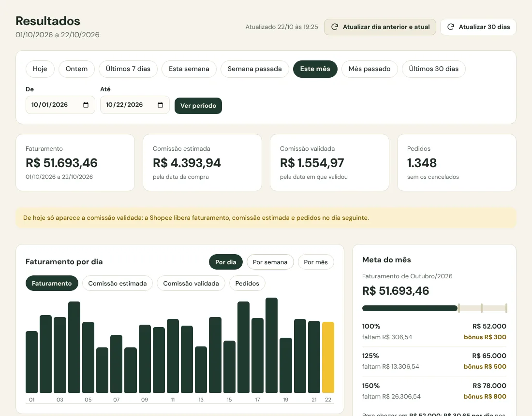Select the Este mês filter
532x416 pixels.
coord(315,69)
